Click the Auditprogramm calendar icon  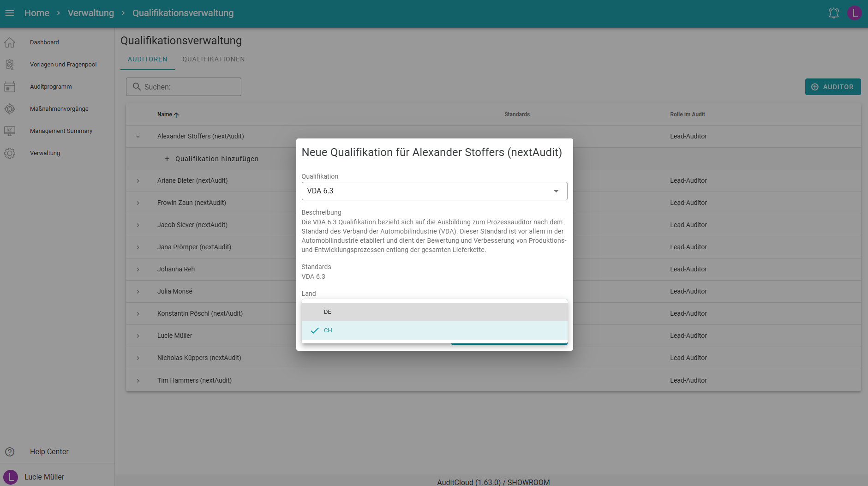[10, 87]
